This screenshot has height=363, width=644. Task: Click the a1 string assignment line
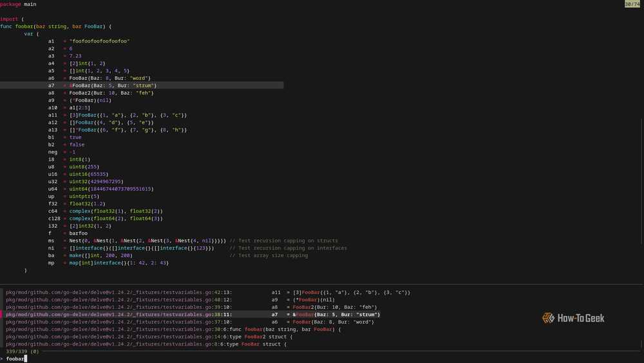pyautogui.click(x=89, y=41)
